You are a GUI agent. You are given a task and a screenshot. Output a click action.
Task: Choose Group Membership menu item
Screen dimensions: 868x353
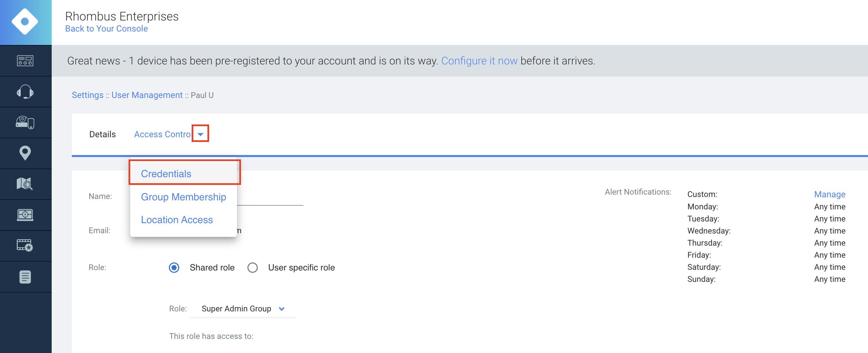[183, 197]
